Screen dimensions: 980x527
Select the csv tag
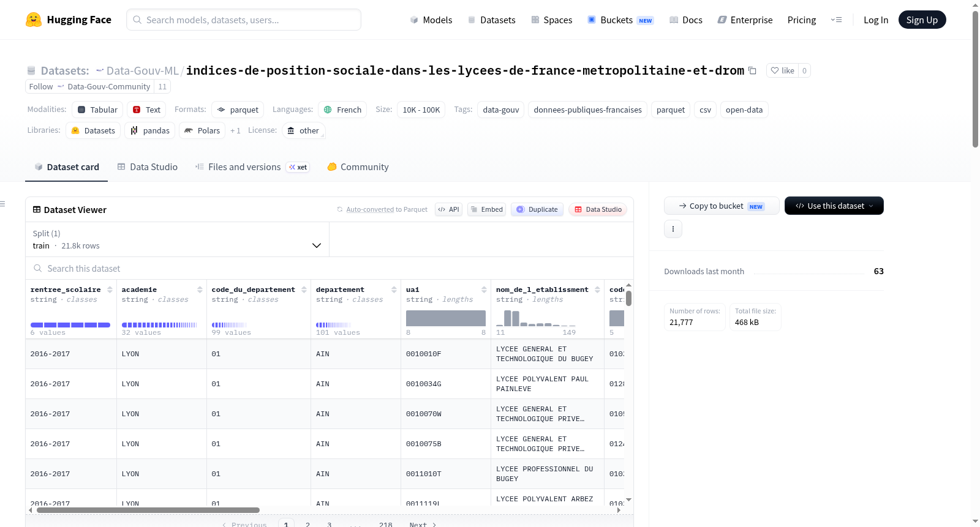tap(706, 110)
